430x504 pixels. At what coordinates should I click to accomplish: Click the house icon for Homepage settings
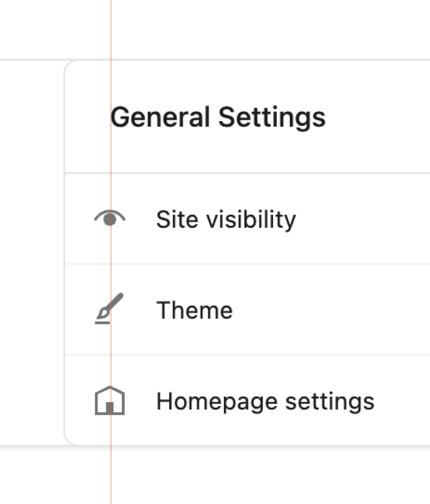[x=109, y=401]
